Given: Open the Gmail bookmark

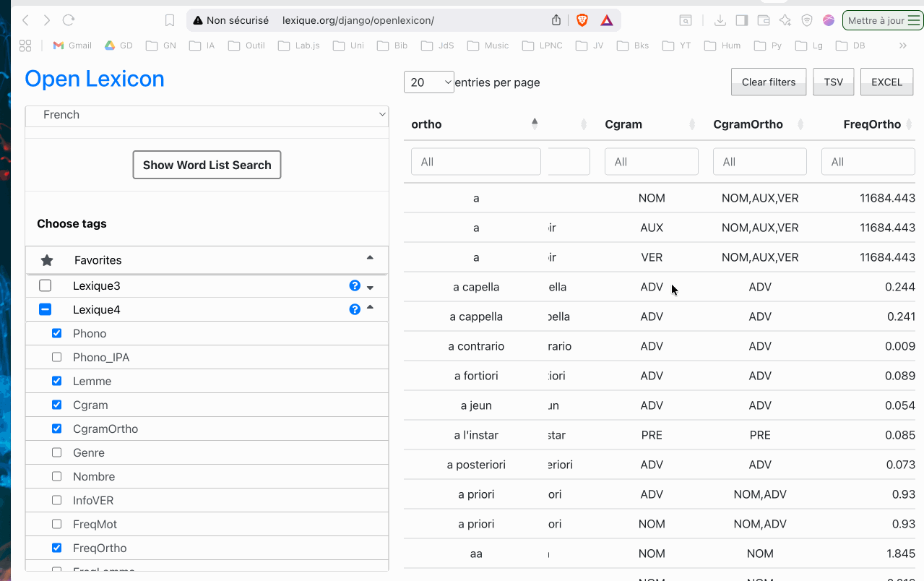Looking at the screenshot, I should pyautogui.click(x=72, y=46).
